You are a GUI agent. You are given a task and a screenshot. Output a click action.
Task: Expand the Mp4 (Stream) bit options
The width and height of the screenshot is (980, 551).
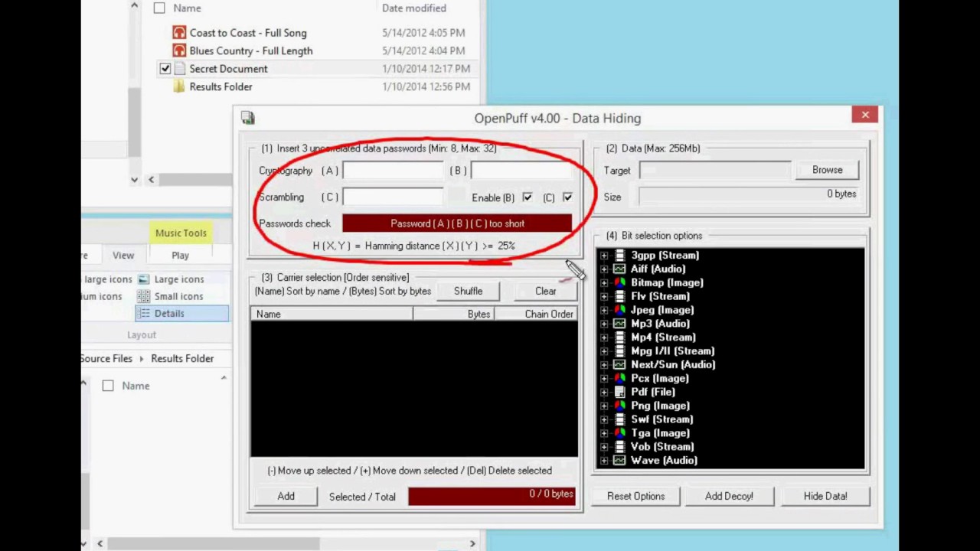coord(604,337)
